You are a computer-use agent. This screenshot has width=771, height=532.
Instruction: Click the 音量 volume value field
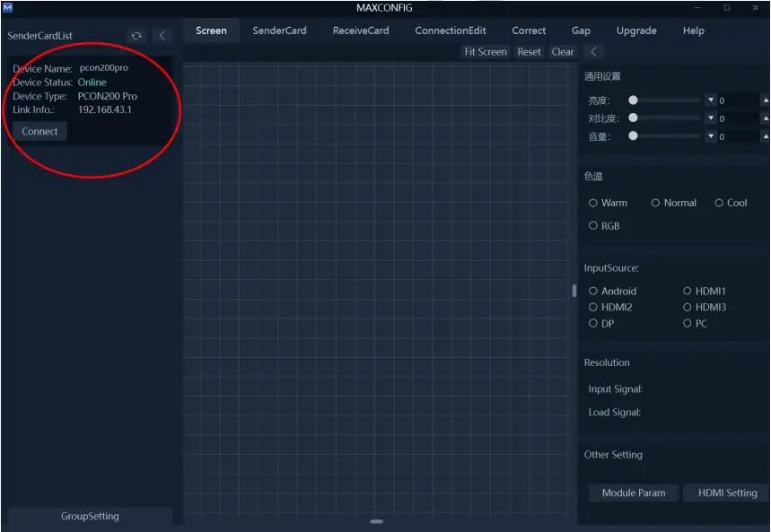(739, 136)
